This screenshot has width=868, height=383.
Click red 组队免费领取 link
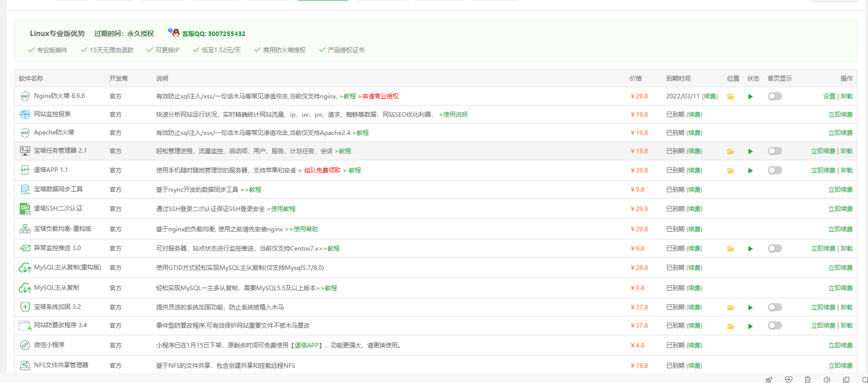tap(322, 170)
